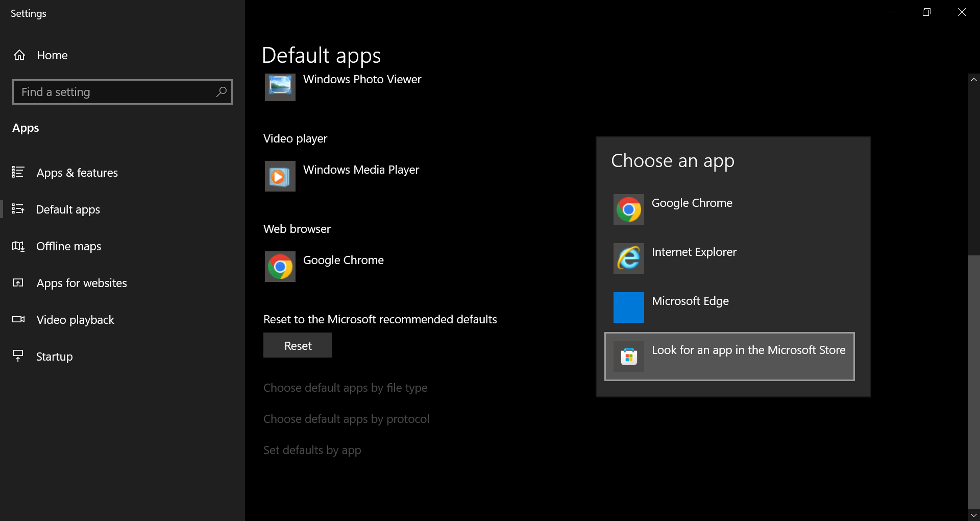Select Internet Explorer label as browser
980x521 pixels.
[694, 252]
